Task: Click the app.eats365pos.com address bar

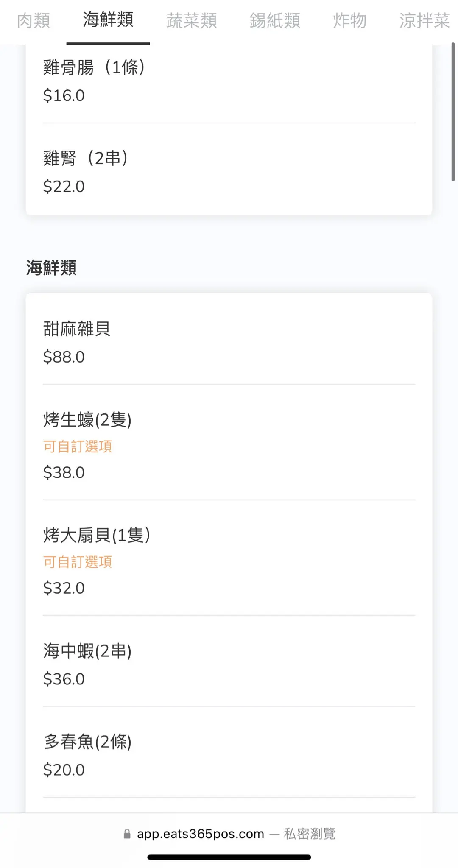Action: (x=200, y=834)
